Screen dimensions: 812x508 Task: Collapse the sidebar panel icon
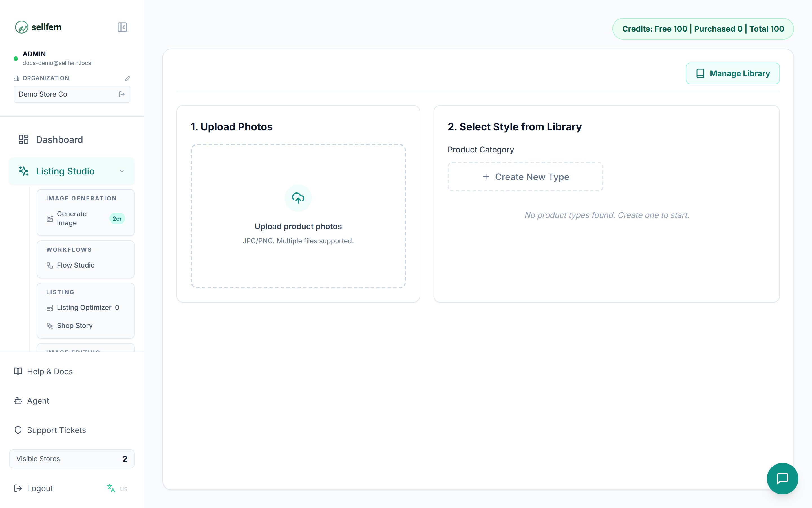click(122, 27)
